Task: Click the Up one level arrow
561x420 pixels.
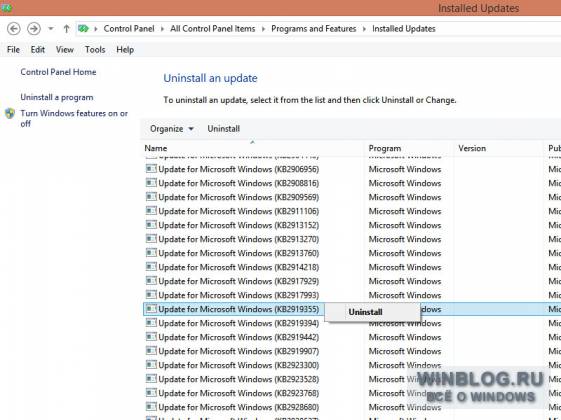Action: [x=66, y=29]
